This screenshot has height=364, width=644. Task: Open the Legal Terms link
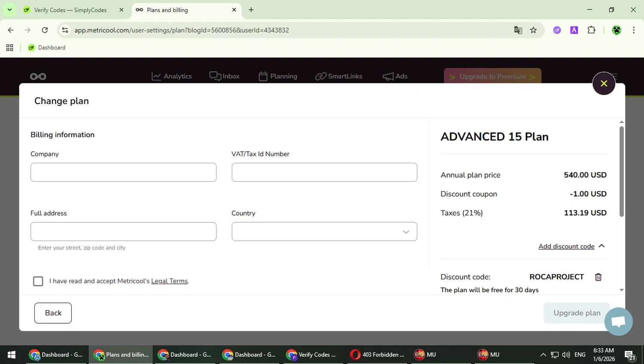(x=169, y=281)
